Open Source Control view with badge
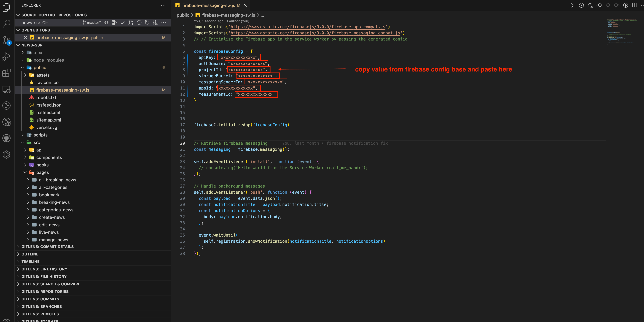 tap(6, 40)
